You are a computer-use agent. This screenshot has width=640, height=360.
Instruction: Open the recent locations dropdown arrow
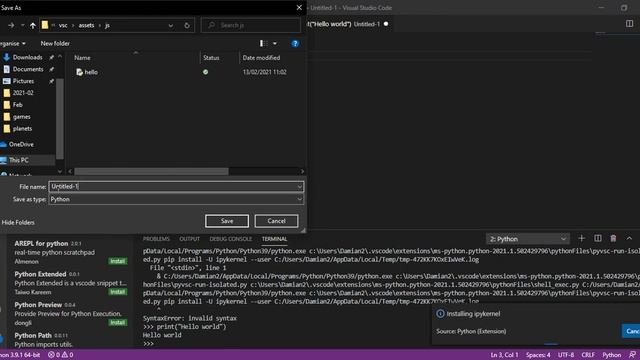tap(22, 25)
